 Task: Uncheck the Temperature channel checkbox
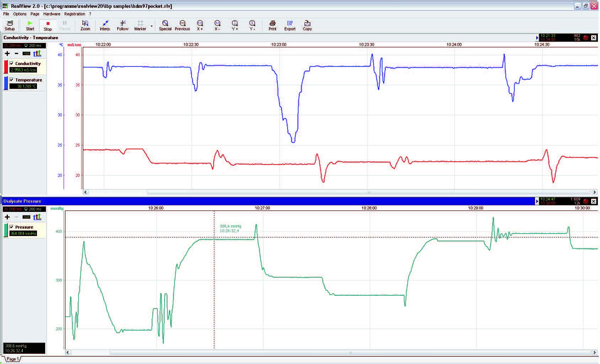tap(12, 80)
